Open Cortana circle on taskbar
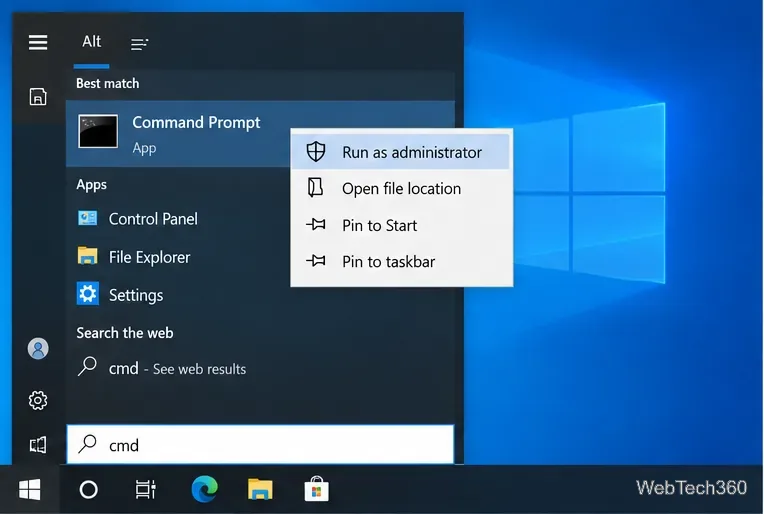 89,489
